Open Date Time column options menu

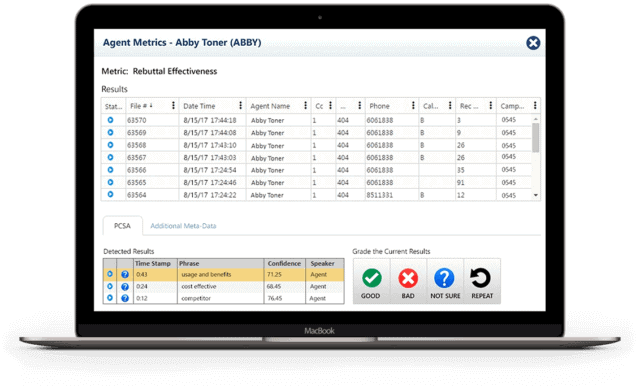(240, 106)
